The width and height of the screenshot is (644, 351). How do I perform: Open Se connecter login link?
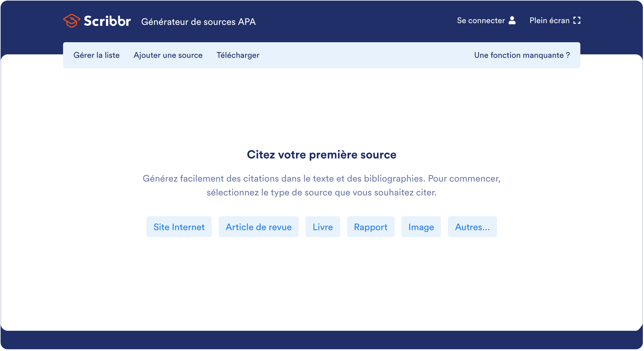(x=486, y=21)
